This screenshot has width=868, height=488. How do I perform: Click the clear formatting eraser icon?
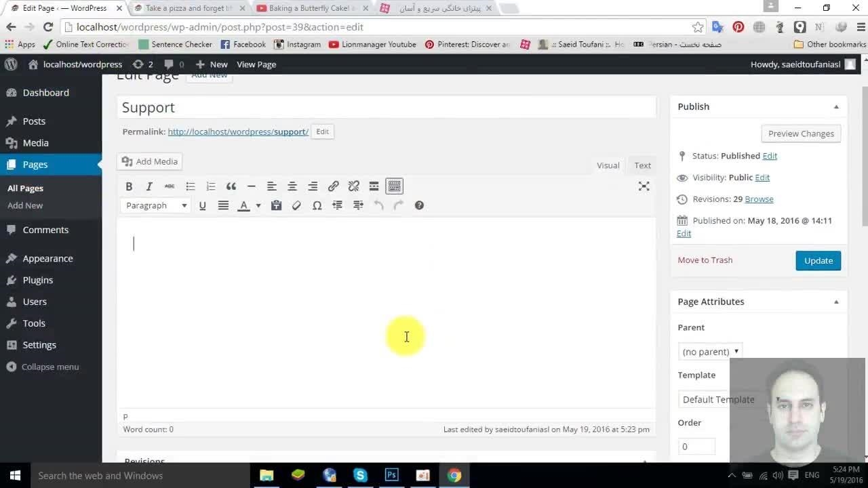click(x=296, y=205)
